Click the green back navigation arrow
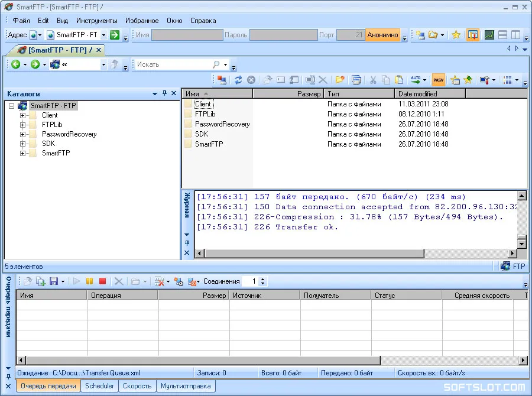The height and width of the screenshot is (396, 532). (15, 64)
